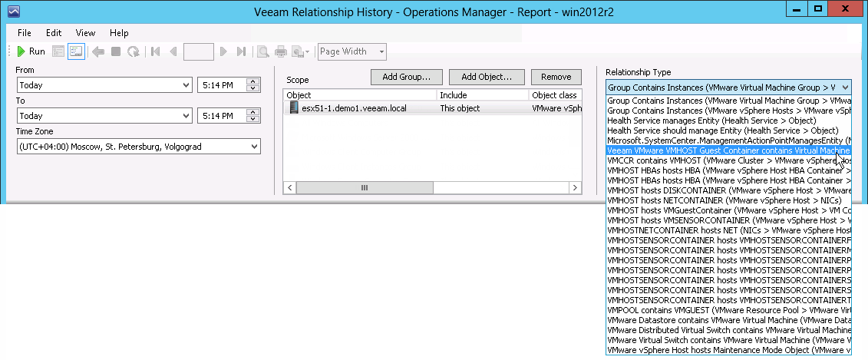868x360 pixels.
Task: Open the Edit menu
Action: (54, 33)
